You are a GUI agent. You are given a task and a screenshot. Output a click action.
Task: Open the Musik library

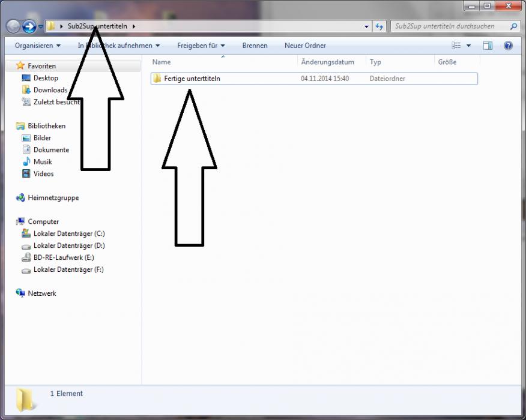click(43, 162)
